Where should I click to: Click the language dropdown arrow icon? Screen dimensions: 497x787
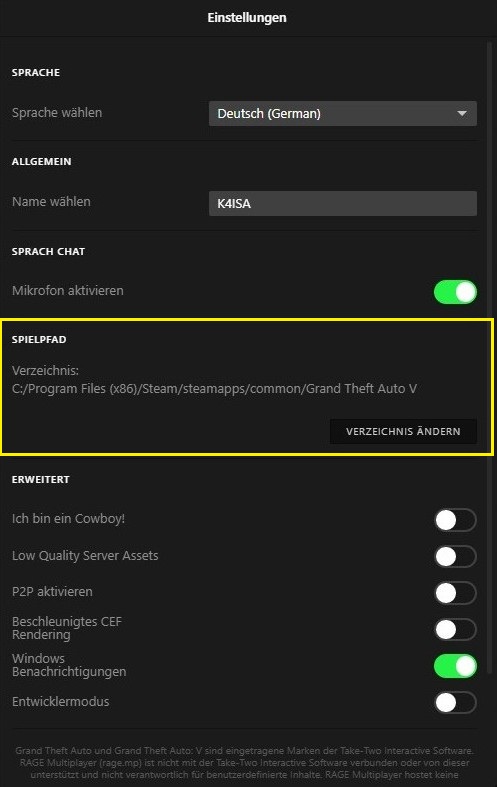462,113
